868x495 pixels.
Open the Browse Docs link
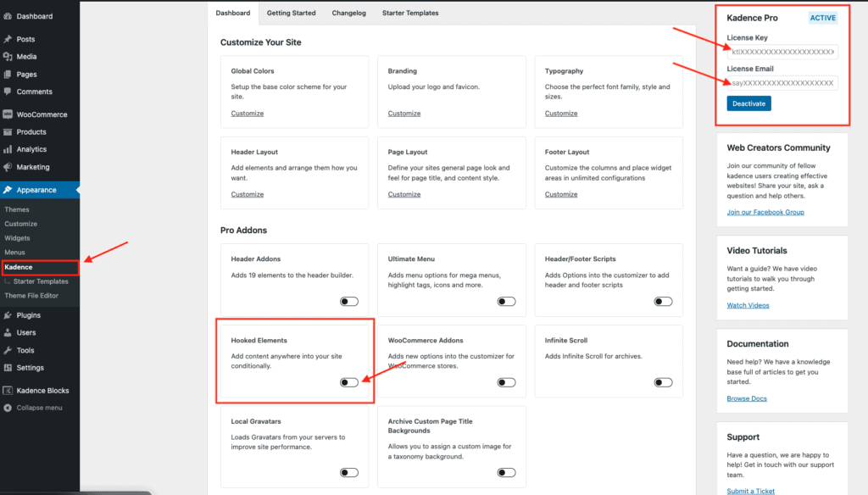[x=747, y=398]
